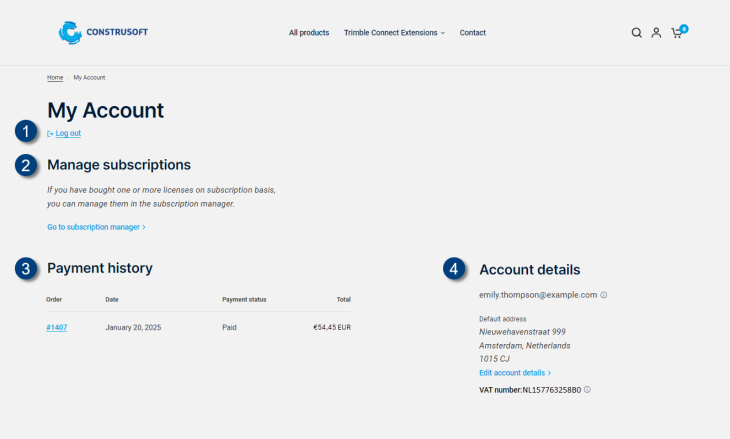
Task: Click the 1015 CJ postal code
Action: pyautogui.click(x=494, y=359)
